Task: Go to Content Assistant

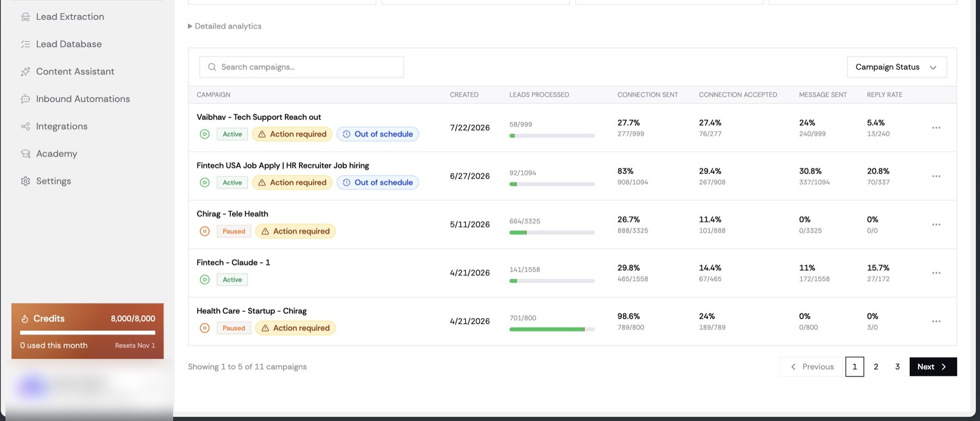Action: click(75, 71)
